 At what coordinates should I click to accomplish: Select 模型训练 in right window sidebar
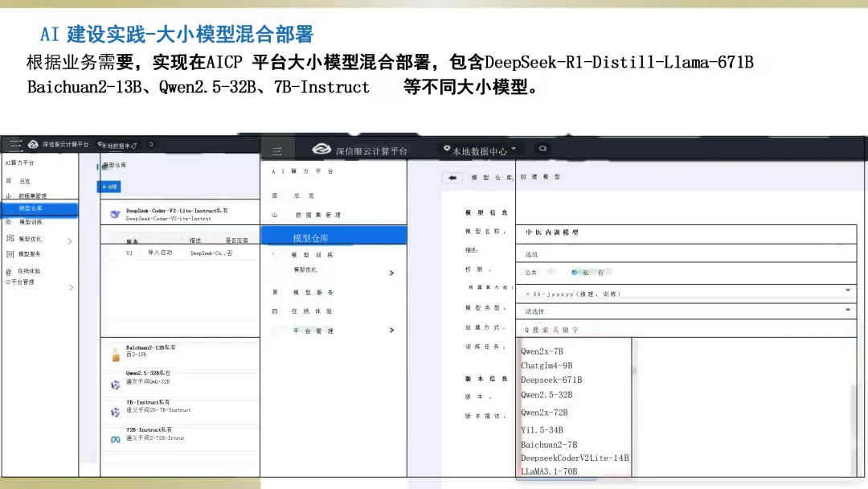pos(312,255)
